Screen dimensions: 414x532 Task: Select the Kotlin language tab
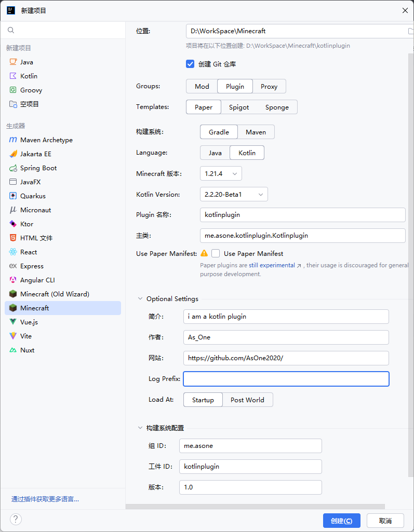click(x=247, y=153)
